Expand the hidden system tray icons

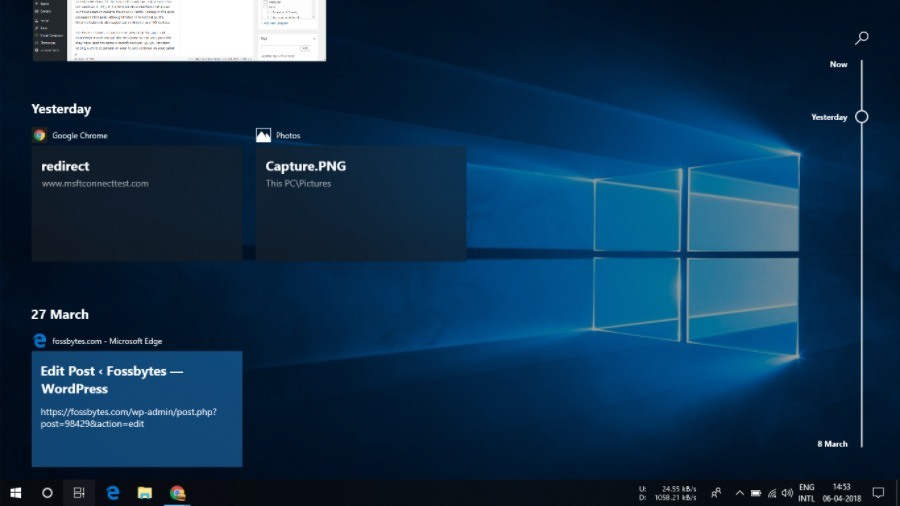pyautogui.click(x=739, y=493)
